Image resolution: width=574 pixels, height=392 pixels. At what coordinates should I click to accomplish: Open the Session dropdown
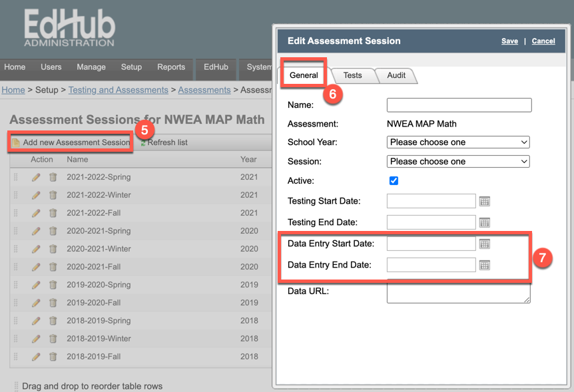[458, 162]
